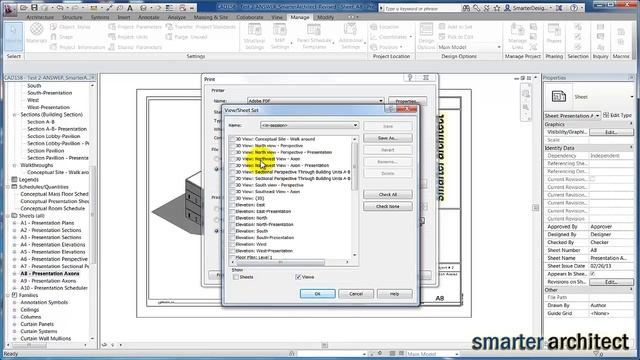Click the vertical scrollbar of the view list
This screenshot has height=360, width=640.
(354, 167)
